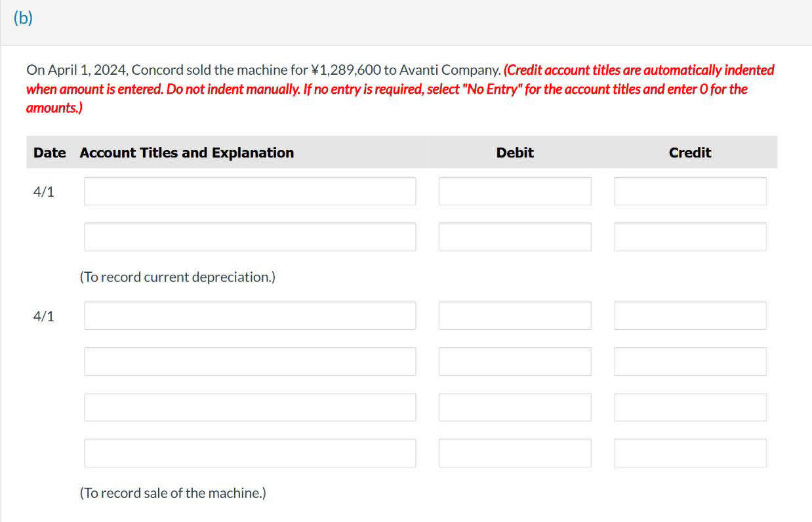Viewport: 812px width, 522px height.
Task: Select second debit field of depreciation entry
Action: [514, 237]
